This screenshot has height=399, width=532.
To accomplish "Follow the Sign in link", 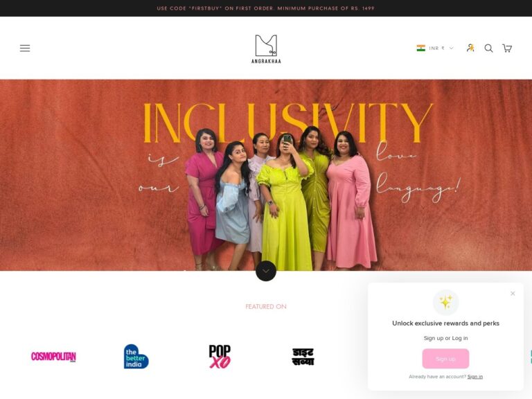I will 475,377.
